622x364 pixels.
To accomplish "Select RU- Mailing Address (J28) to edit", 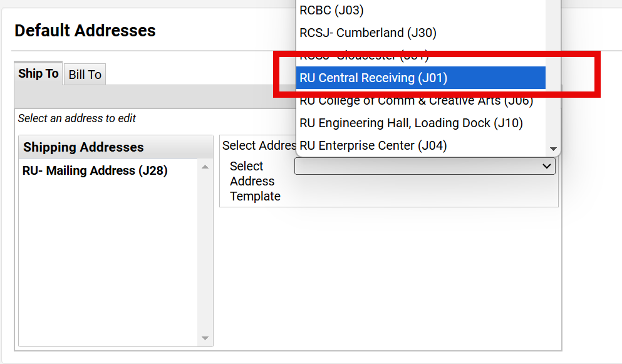I will (95, 170).
